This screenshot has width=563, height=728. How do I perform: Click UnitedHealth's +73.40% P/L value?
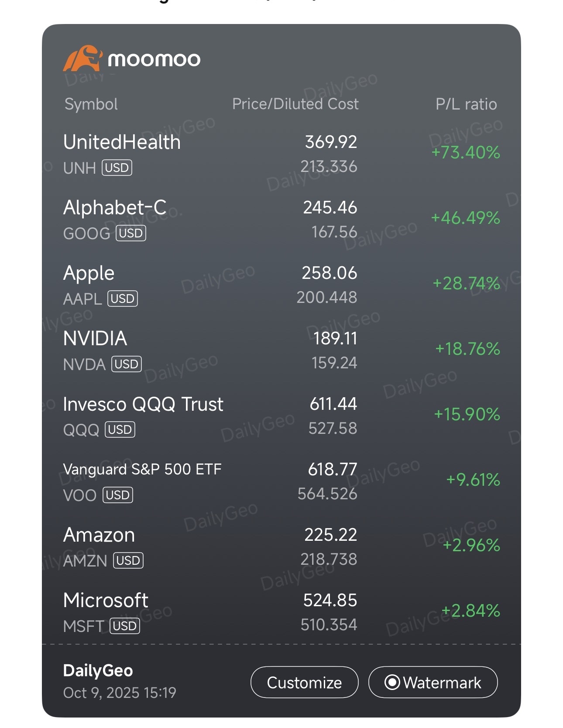point(465,153)
